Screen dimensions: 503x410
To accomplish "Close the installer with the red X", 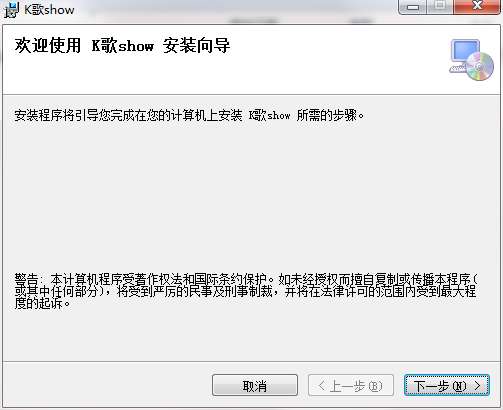I will [x=477, y=7].
